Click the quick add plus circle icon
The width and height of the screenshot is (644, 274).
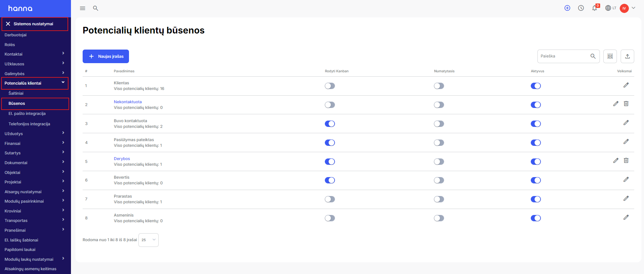click(x=567, y=8)
